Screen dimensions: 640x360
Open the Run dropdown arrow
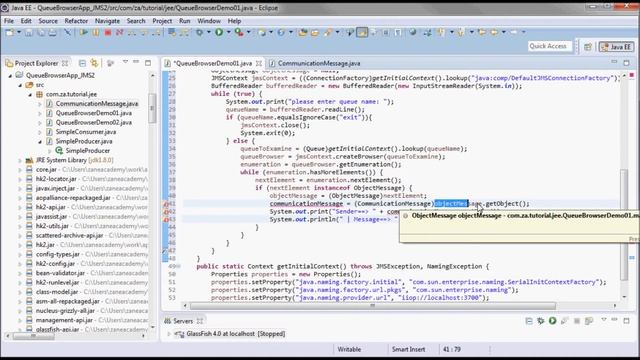[228, 32]
